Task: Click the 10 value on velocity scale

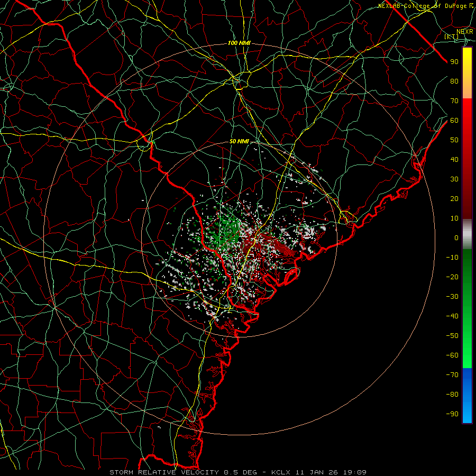Action: pos(454,218)
